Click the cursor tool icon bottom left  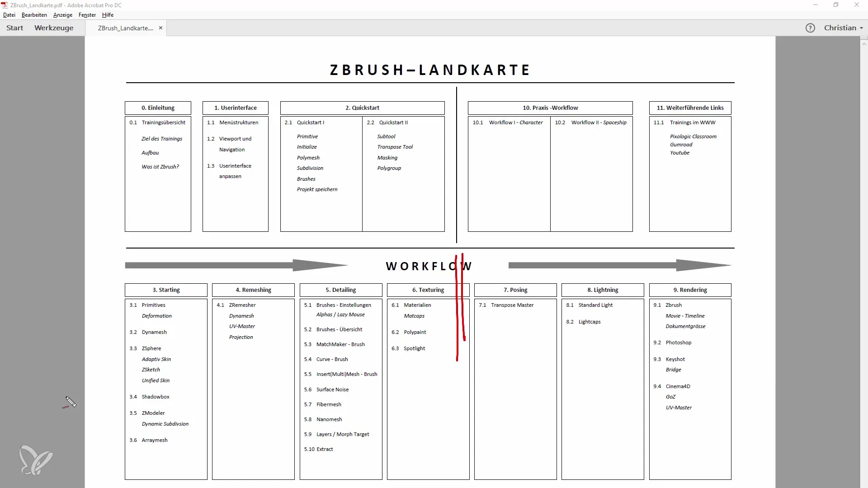coord(70,402)
